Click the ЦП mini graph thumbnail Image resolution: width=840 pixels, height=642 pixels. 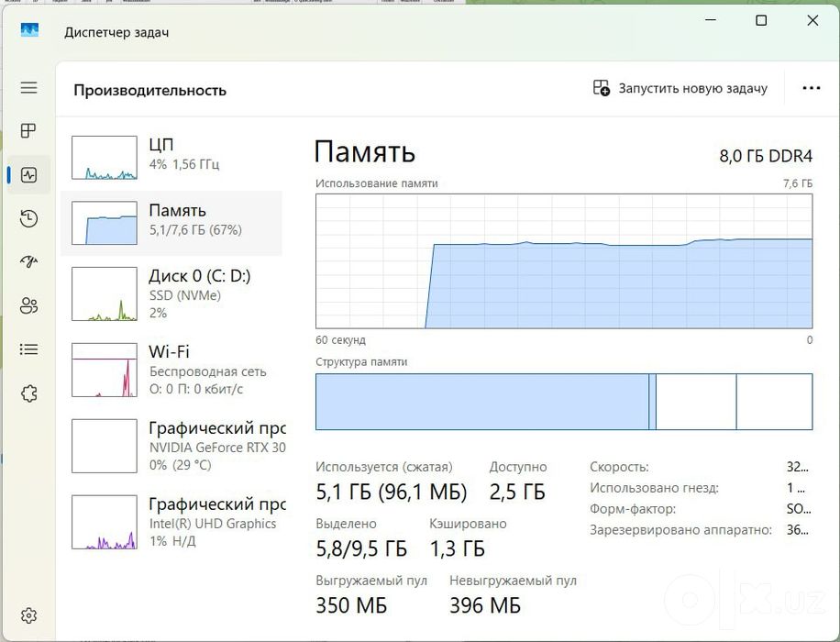(x=105, y=158)
